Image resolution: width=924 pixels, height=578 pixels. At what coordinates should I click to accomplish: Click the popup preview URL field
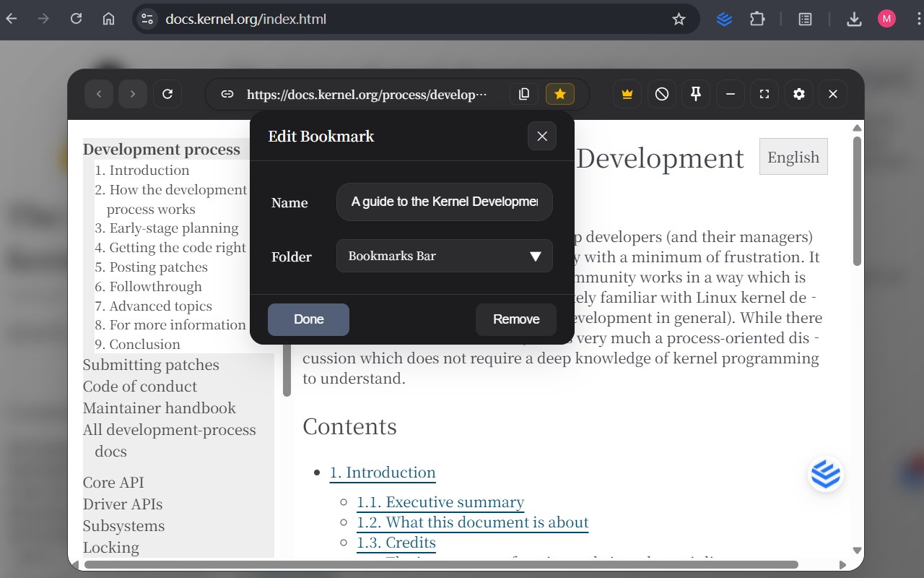tap(367, 94)
